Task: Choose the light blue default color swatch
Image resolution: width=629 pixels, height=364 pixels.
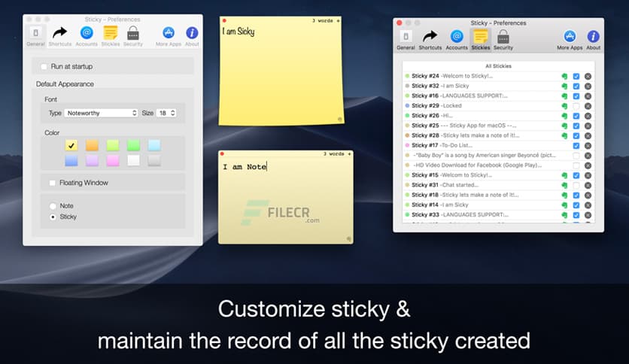Action: click(154, 145)
